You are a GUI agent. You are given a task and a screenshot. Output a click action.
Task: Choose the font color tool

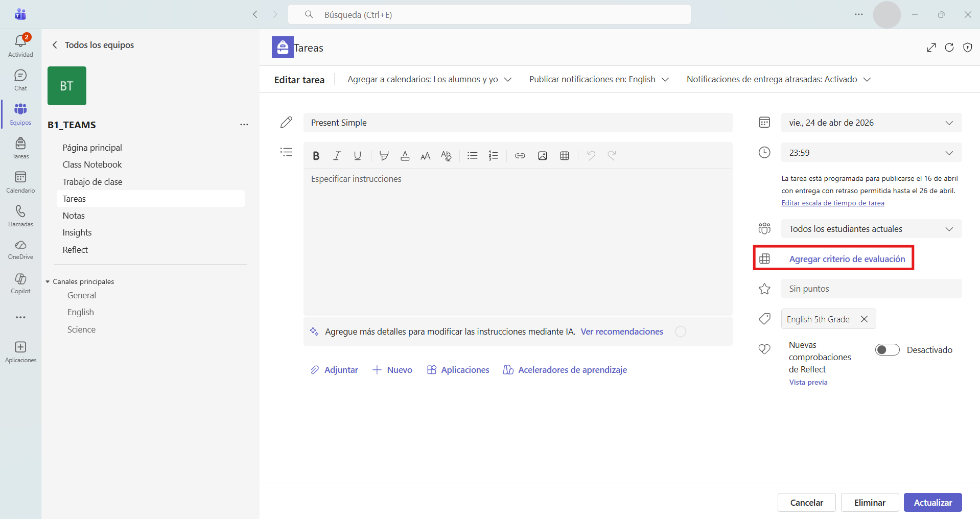coord(405,156)
